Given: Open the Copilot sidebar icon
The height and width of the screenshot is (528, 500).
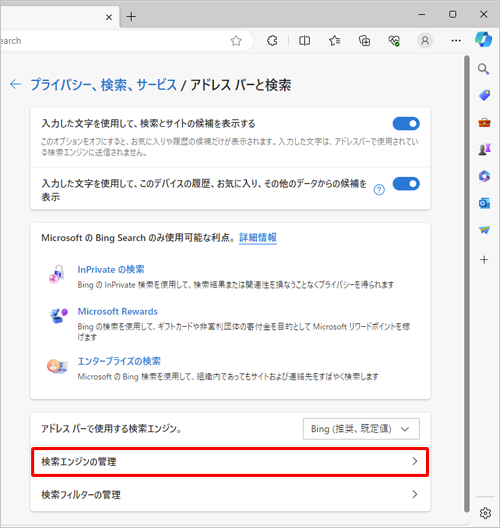Looking at the screenshot, I should pyautogui.click(x=484, y=40).
